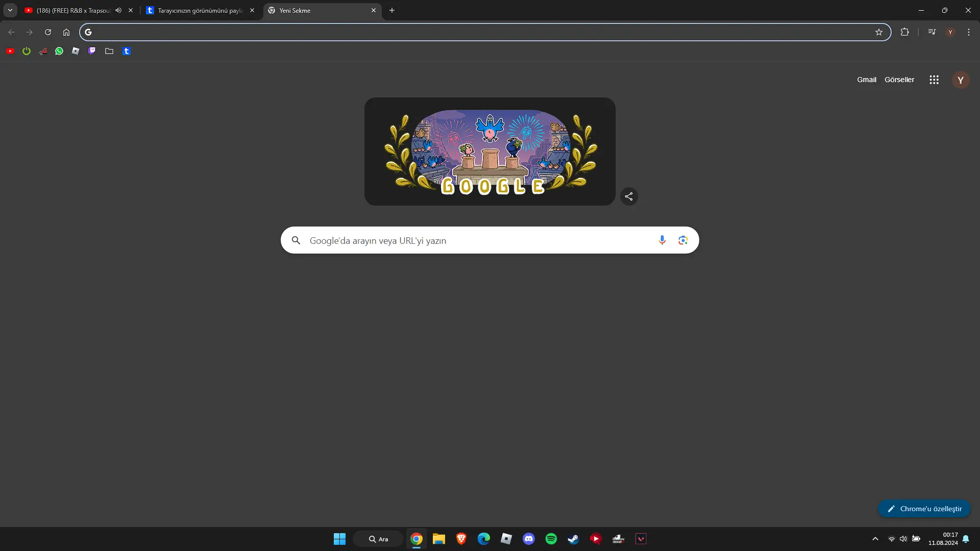This screenshot has width=980, height=551.
Task: Open the Chrome three-dot menu
Action: (969, 32)
